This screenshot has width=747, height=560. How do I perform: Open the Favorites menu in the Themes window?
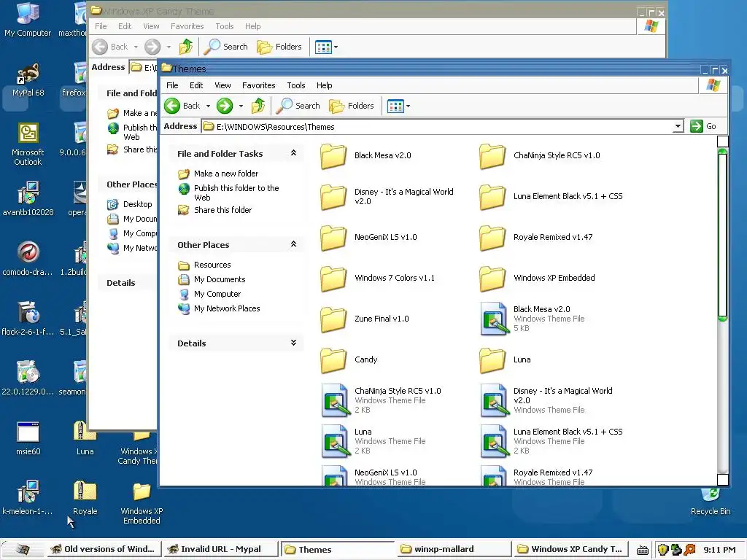(259, 85)
